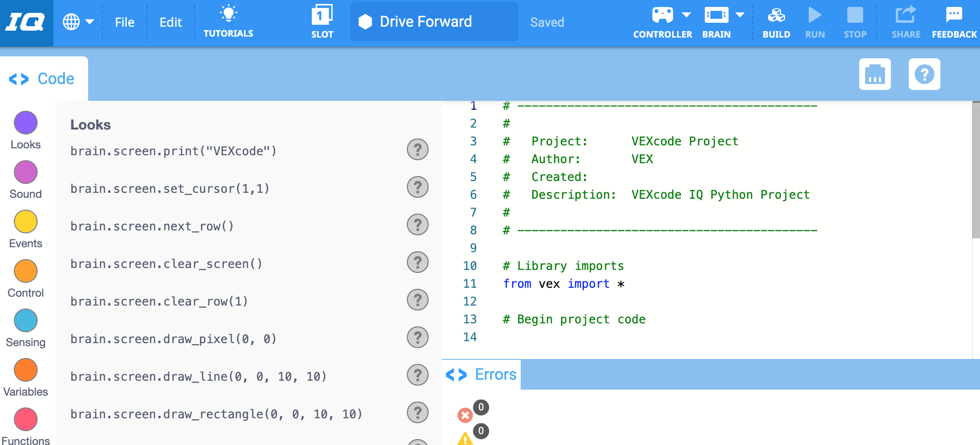Open help for brain.screen.clear_screen command

click(x=418, y=262)
